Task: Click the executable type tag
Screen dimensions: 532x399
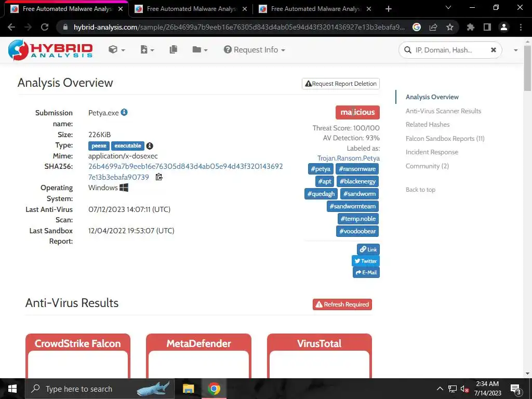Action: pyautogui.click(x=128, y=146)
